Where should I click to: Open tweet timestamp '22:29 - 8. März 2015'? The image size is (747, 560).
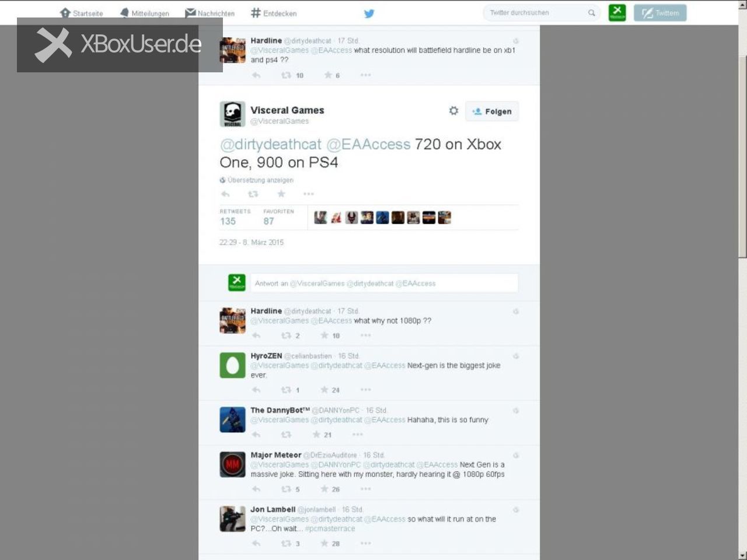pos(252,242)
